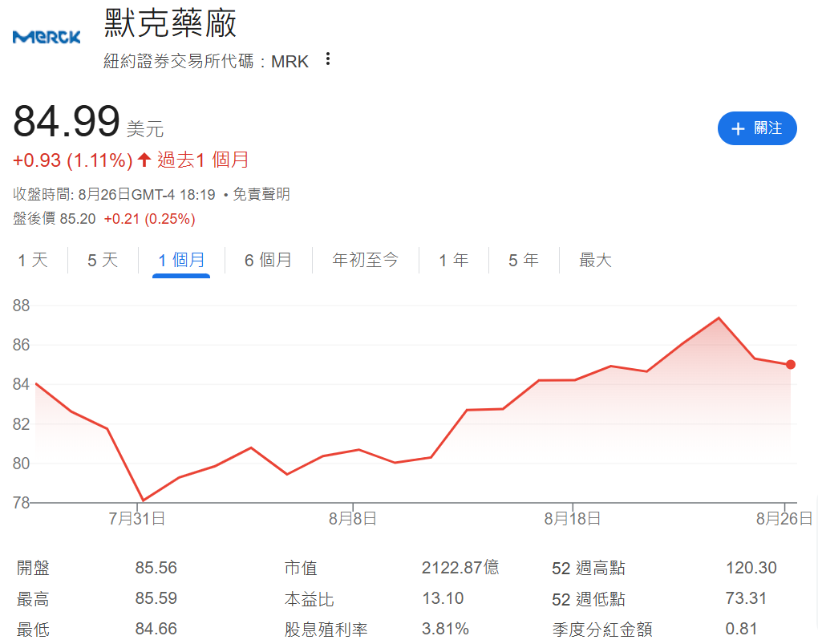The image size is (818, 644).
Task: Click the red up-arrow change indicator
Action: 144,159
